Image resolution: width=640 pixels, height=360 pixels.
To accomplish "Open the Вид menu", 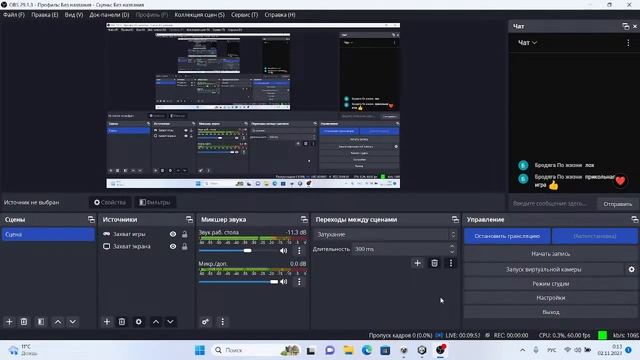I will coord(74,15).
